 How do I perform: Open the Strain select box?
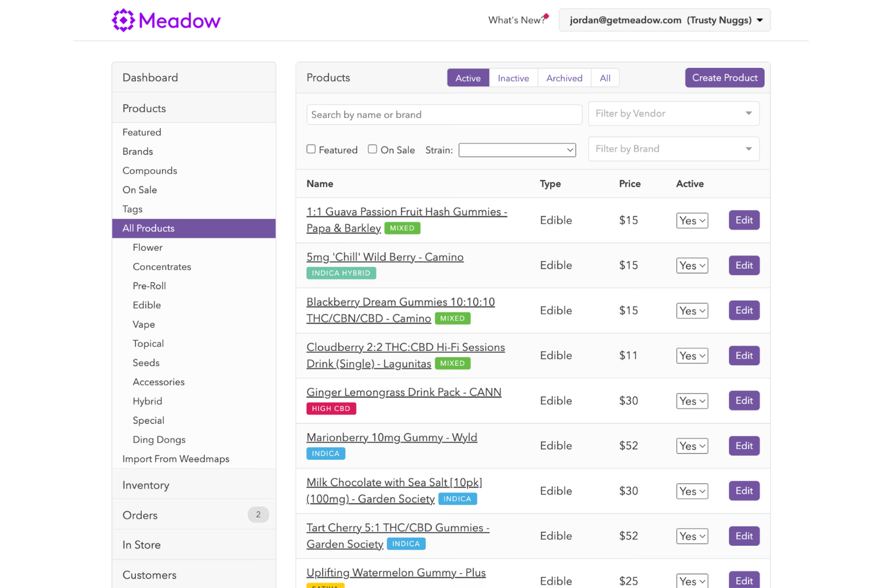click(517, 150)
